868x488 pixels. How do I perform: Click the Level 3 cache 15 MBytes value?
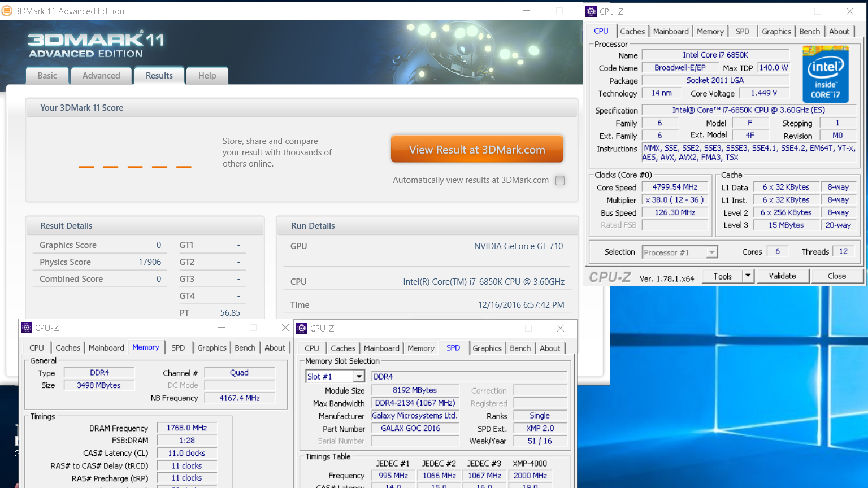point(785,225)
